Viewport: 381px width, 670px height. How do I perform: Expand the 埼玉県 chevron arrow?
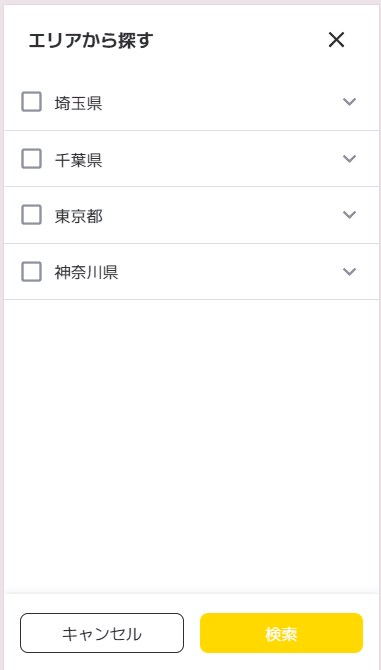349,102
